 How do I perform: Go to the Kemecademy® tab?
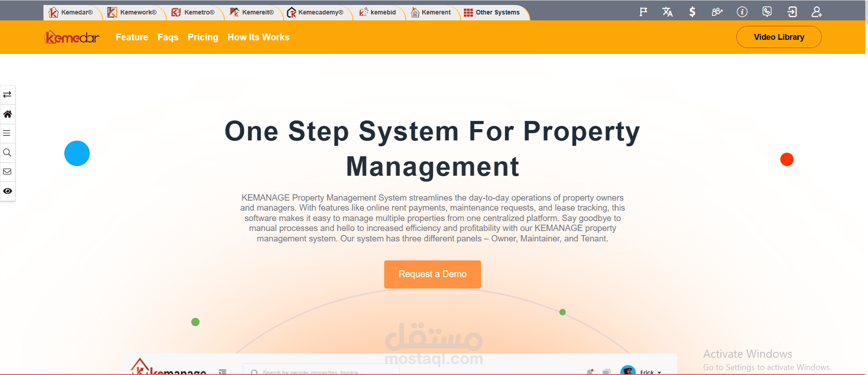click(x=315, y=12)
